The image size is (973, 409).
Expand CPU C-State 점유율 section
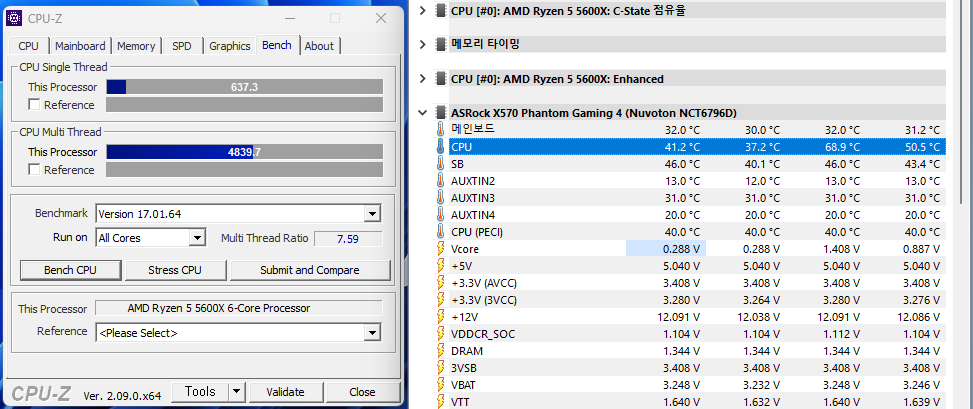click(x=423, y=10)
